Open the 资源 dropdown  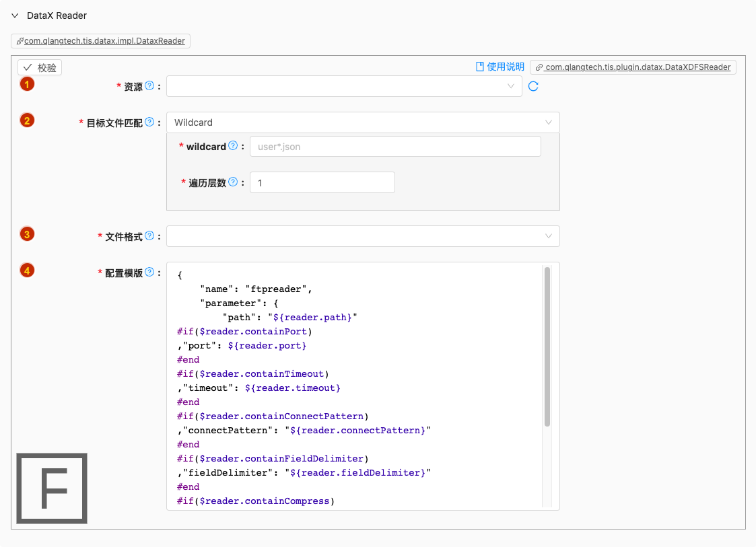click(x=343, y=86)
